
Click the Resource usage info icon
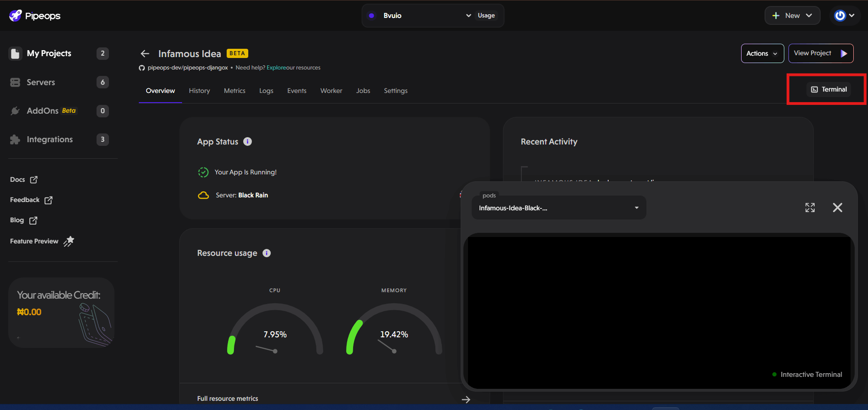point(267,253)
